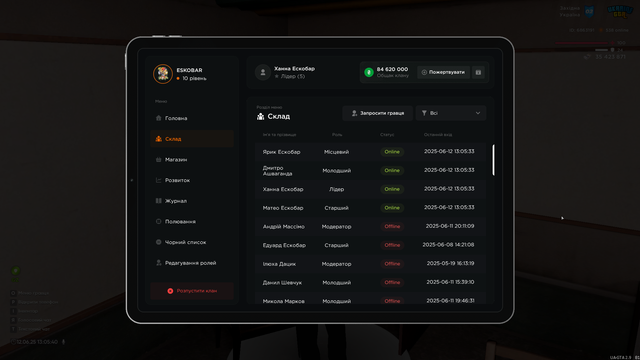Open Редагування ролей in the sidebar
This screenshot has height=360, width=640.
pos(192,263)
